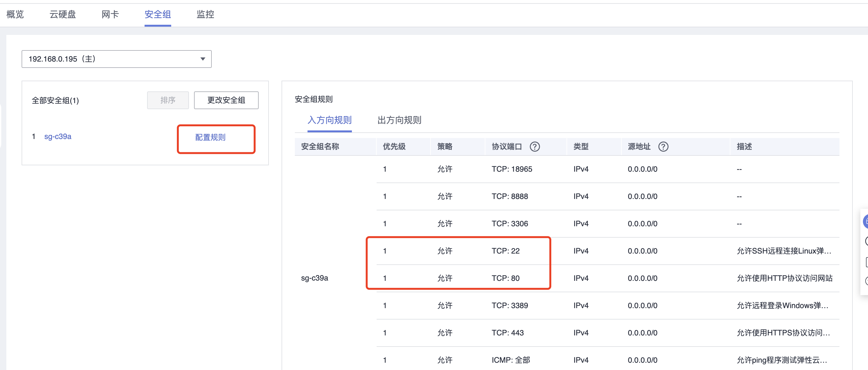Viewport: 868px width, 370px height.
Task: Select the 安全组 tab
Action: pyautogui.click(x=158, y=14)
